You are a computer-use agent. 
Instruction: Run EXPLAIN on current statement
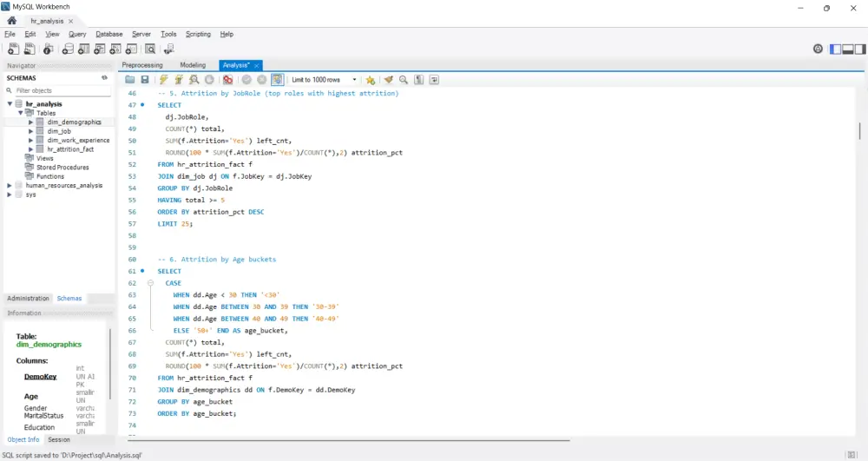(194, 80)
